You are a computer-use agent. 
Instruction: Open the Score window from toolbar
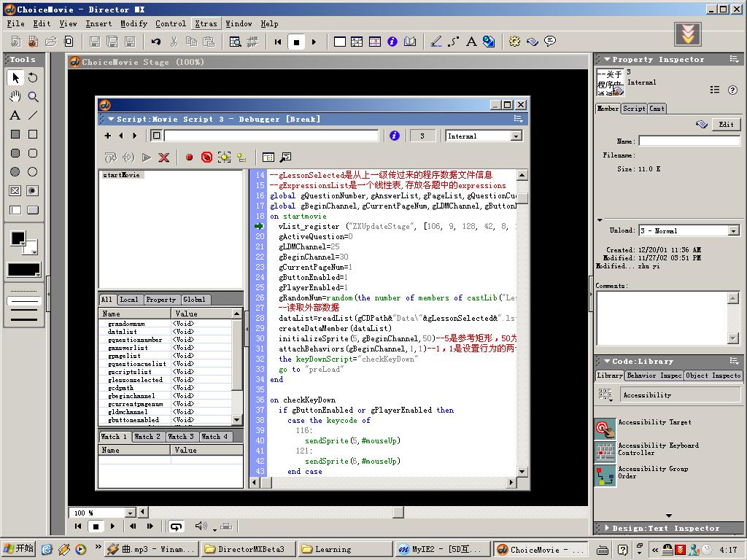pos(375,42)
